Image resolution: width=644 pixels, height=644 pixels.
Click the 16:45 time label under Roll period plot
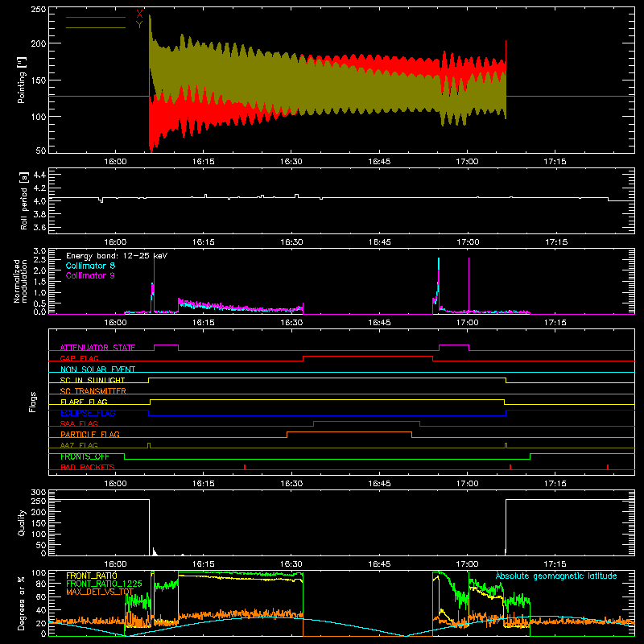coord(379,242)
